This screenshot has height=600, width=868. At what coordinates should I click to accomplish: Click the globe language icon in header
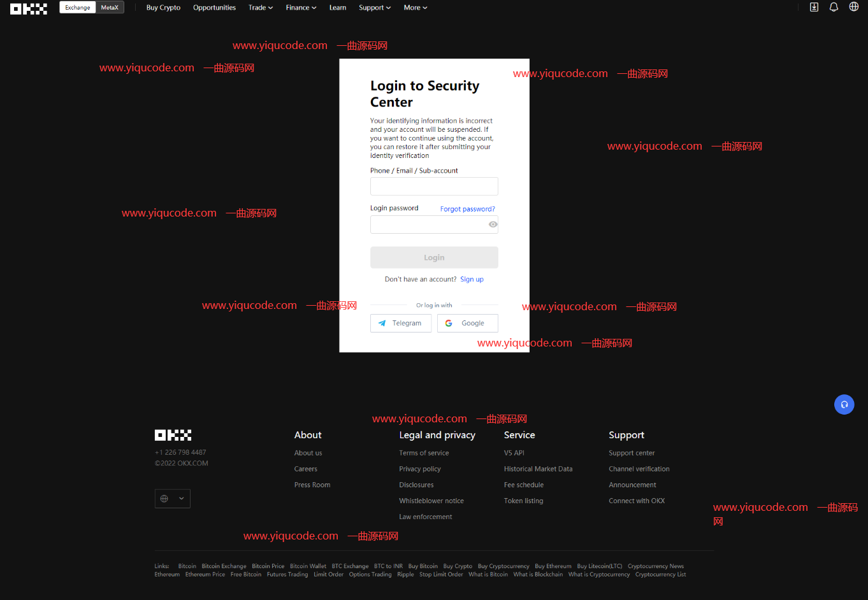pyautogui.click(x=854, y=7)
